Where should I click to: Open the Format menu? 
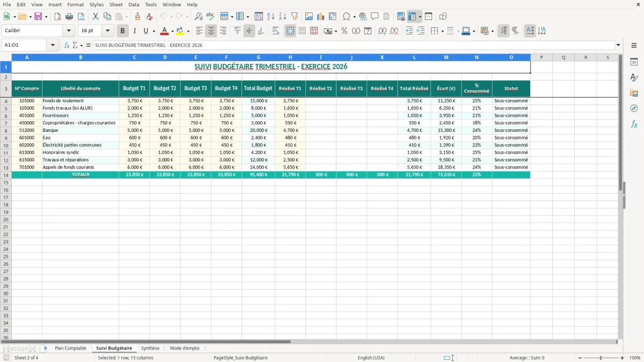point(76,4)
